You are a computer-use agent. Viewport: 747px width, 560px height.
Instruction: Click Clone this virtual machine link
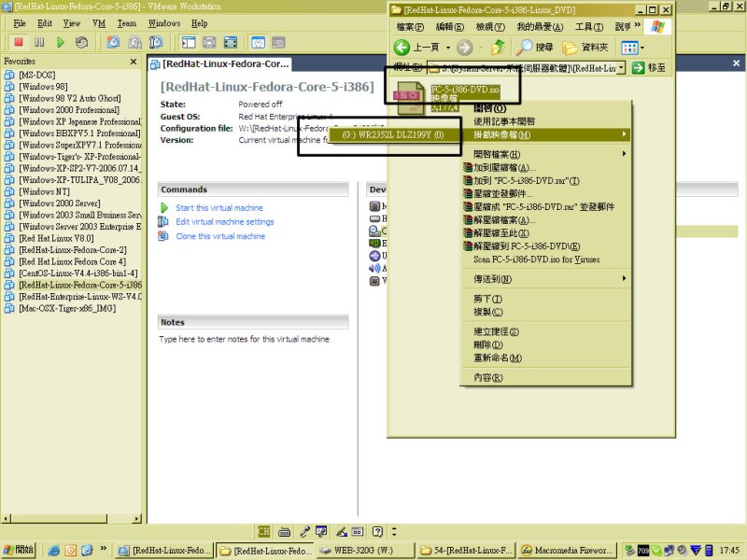click(x=220, y=236)
